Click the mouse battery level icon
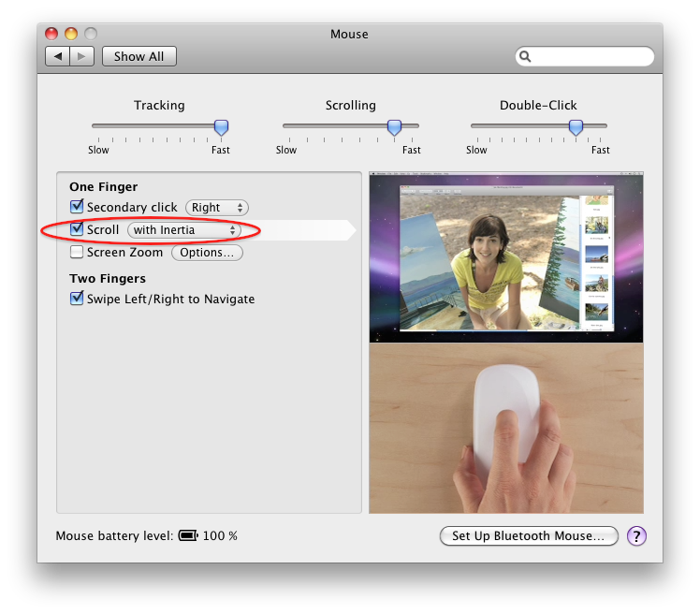 point(188,535)
